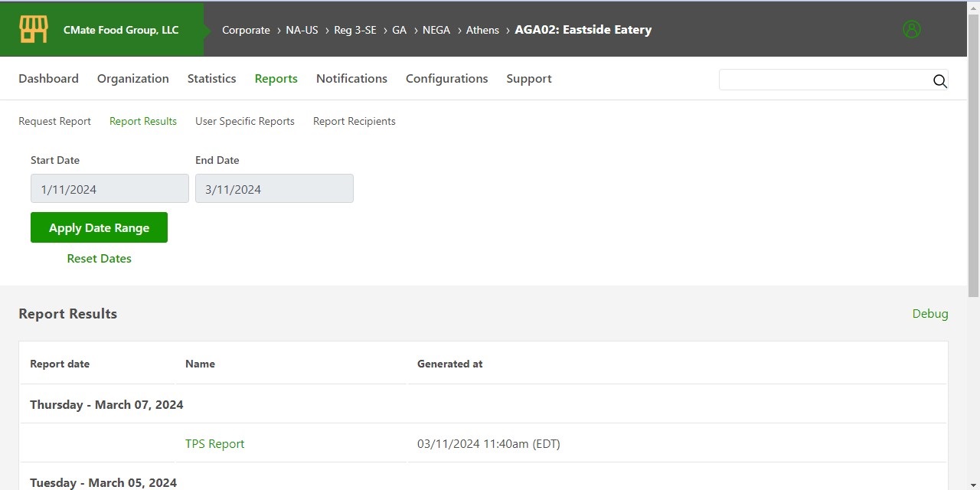Viewport: 980px width, 490px height.
Task: Click the magnifying glass search icon
Action: click(x=940, y=81)
